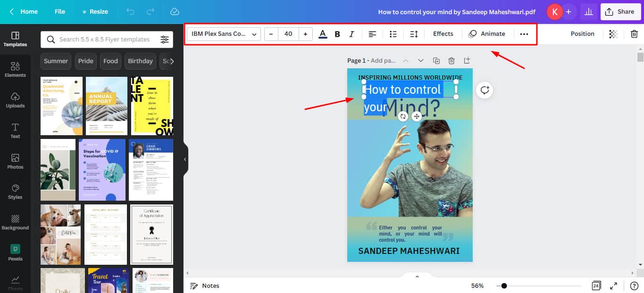Open the line spacing settings
The image size is (644, 293).
414,34
